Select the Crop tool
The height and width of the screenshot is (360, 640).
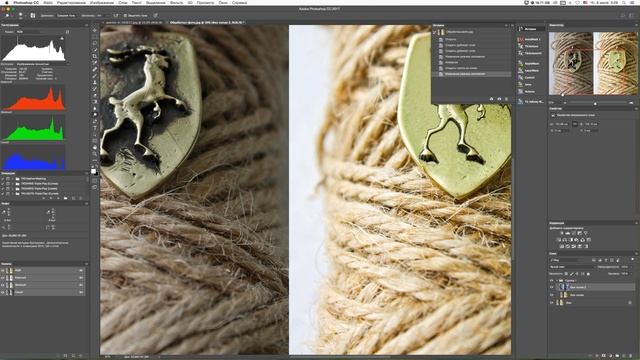coord(95,56)
